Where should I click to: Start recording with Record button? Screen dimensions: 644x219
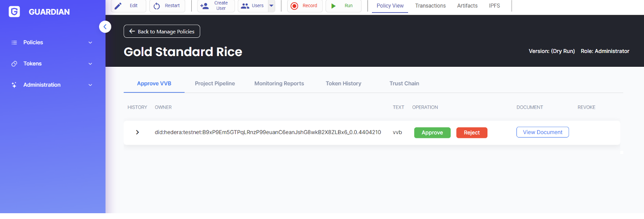click(305, 6)
